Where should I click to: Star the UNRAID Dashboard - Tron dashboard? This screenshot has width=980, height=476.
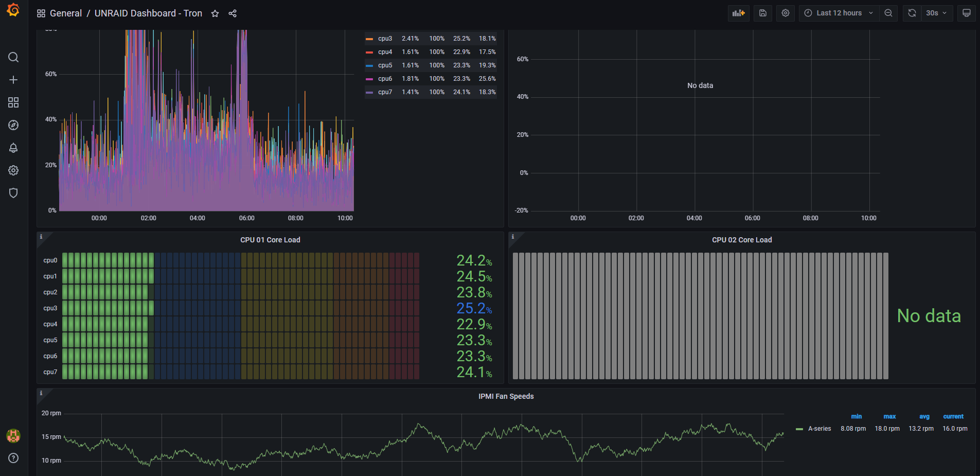pos(215,13)
